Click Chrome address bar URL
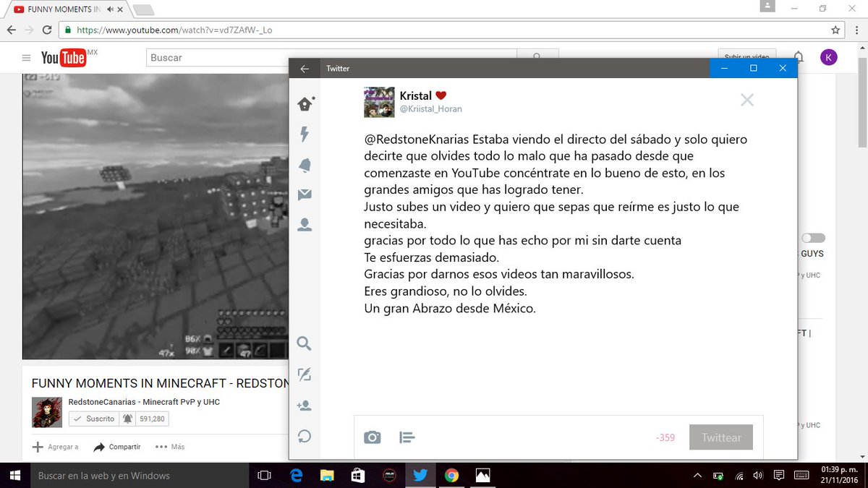This screenshot has height=488, width=868. coord(174,30)
